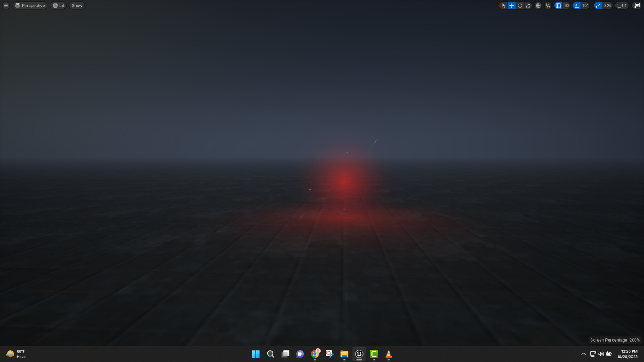Toggle grid snapping on or off
Viewport: 644px width, 362px height.
[558, 5]
